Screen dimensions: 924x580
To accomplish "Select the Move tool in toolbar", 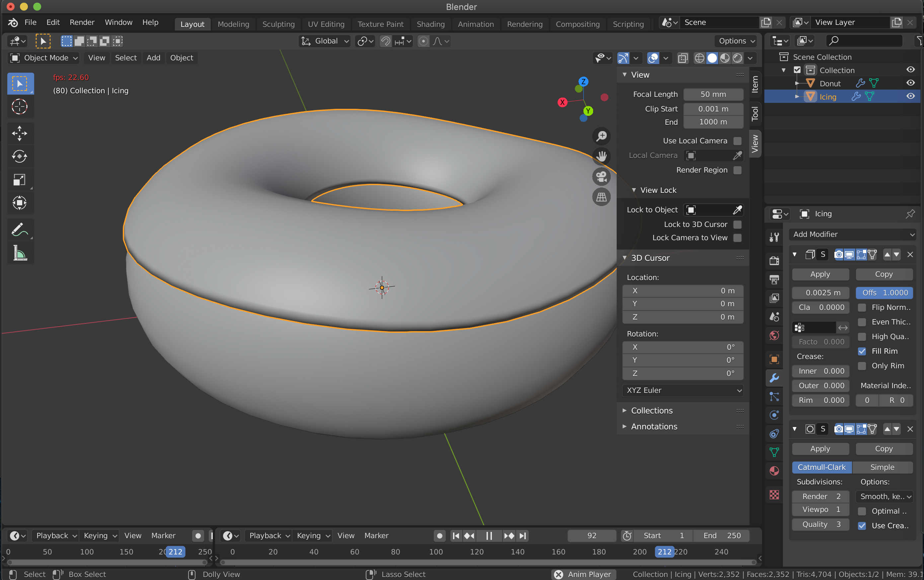I will 20,133.
